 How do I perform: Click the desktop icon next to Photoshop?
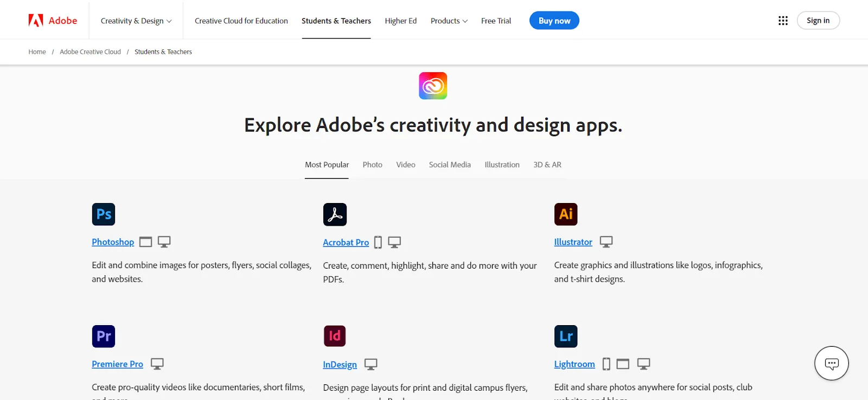tap(164, 242)
